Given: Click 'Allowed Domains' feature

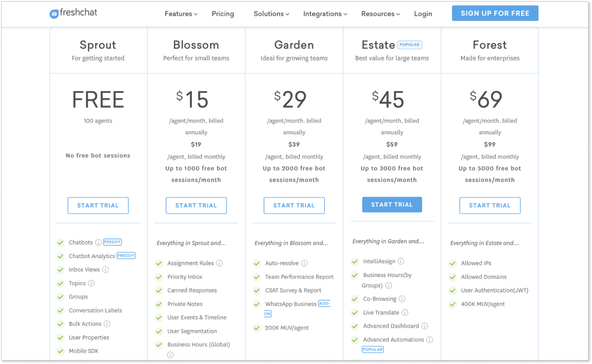Looking at the screenshot, I should (484, 277).
